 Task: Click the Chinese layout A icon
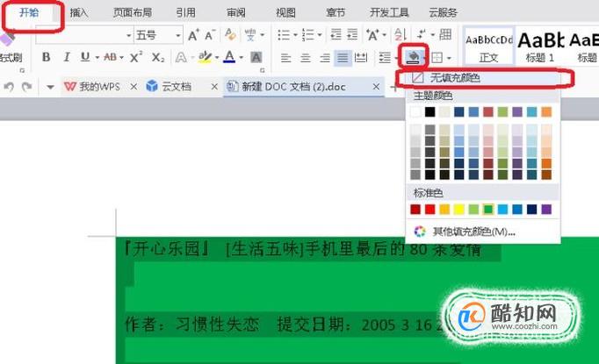(x=372, y=35)
